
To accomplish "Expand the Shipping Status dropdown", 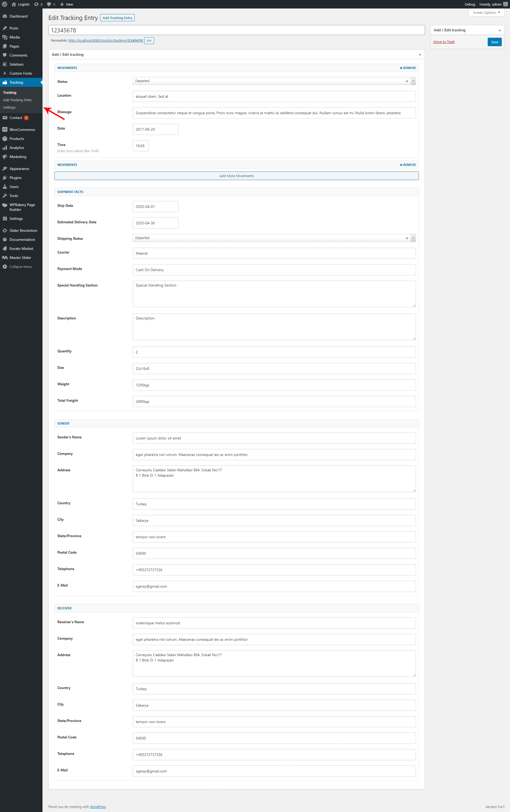I will [x=413, y=238].
